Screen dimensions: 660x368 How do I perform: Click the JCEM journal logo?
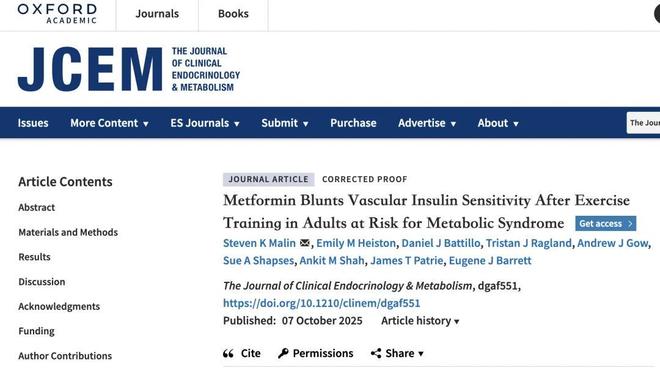pyautogui.click(x=129, y=69)
